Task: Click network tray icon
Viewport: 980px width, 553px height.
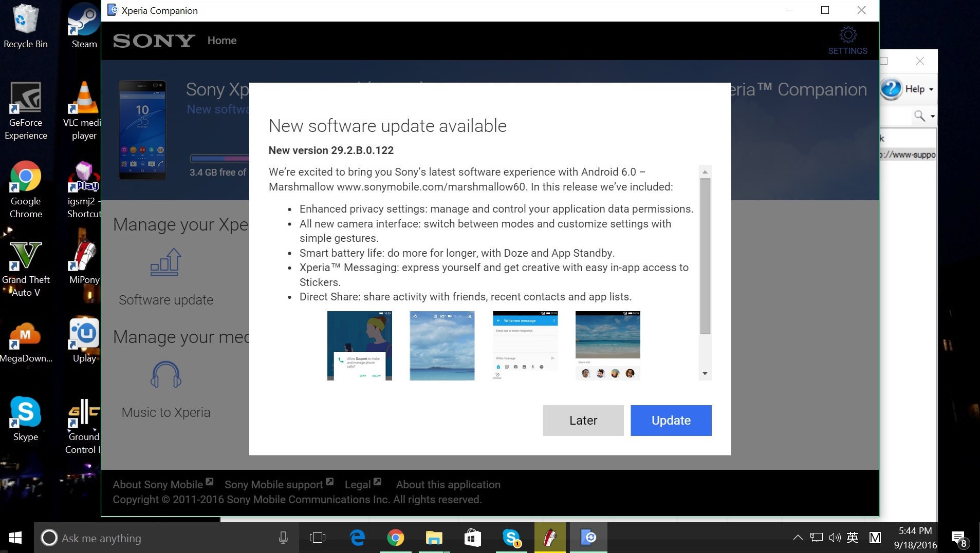Action: pyautogui.click(x=816, y=538)
